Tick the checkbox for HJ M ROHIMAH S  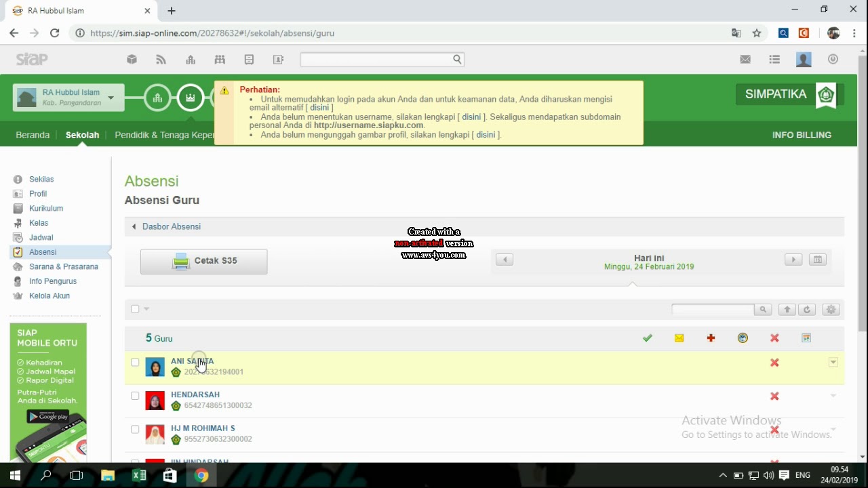(x=135, y=430)
